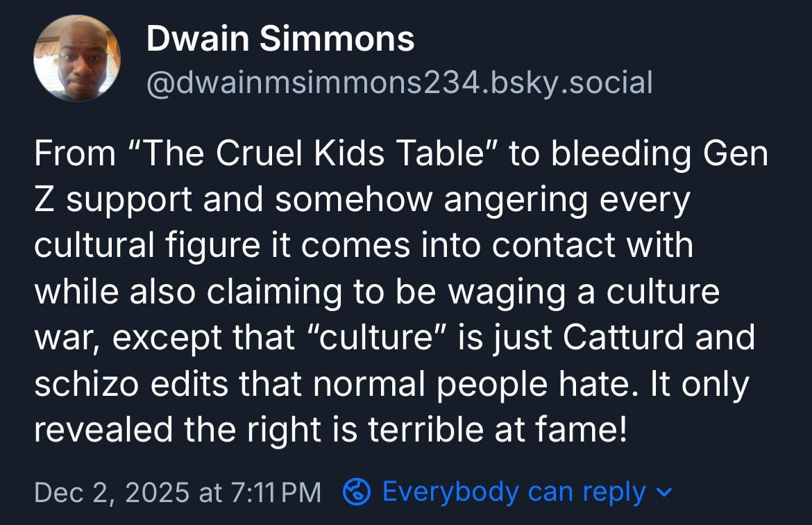Open the "Everybody can reply" setting
The image size is (812, 525).
(514, 492)
